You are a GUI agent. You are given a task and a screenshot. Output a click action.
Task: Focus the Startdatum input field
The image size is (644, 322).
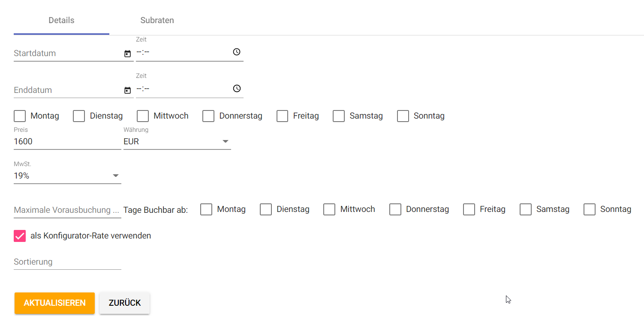[x=68, y=54]
